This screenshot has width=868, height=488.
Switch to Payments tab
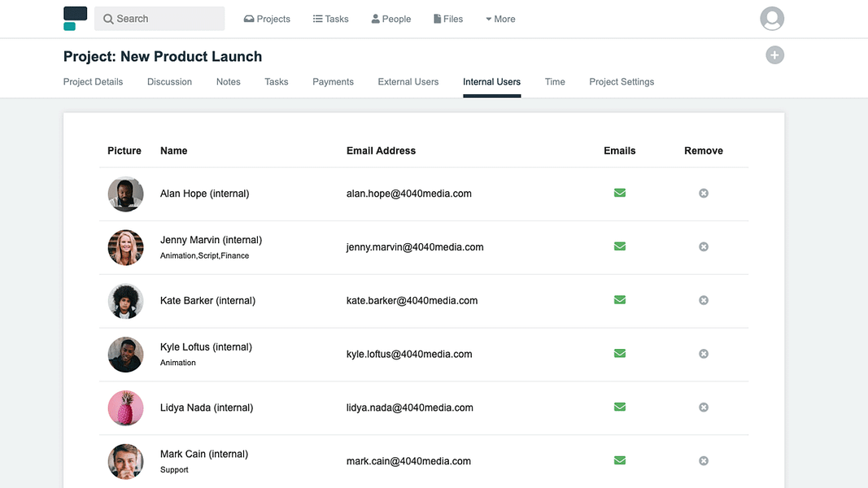click(333, 82)
